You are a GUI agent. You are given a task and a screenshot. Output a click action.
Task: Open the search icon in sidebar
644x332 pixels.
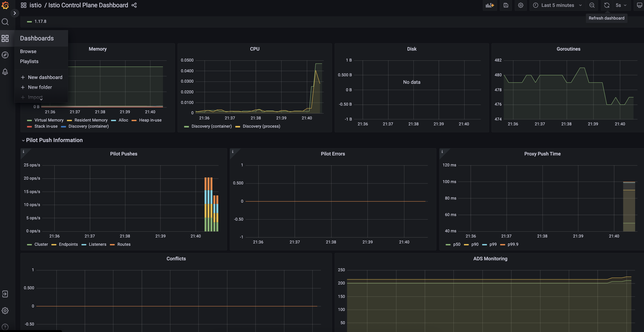[x=5, y=22]
